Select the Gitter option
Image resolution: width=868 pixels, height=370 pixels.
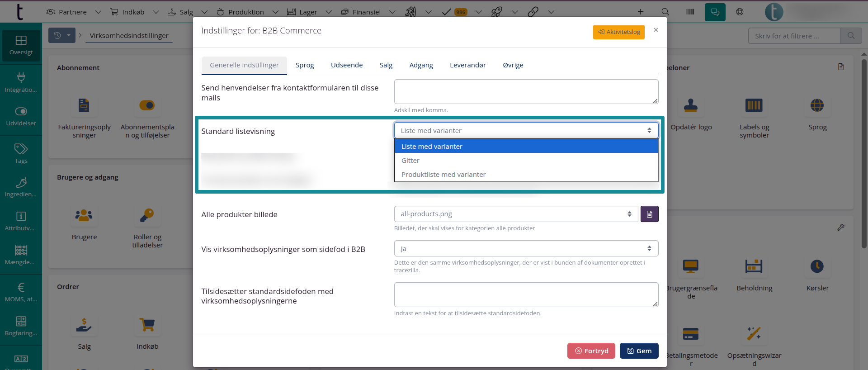click(526, 160)
